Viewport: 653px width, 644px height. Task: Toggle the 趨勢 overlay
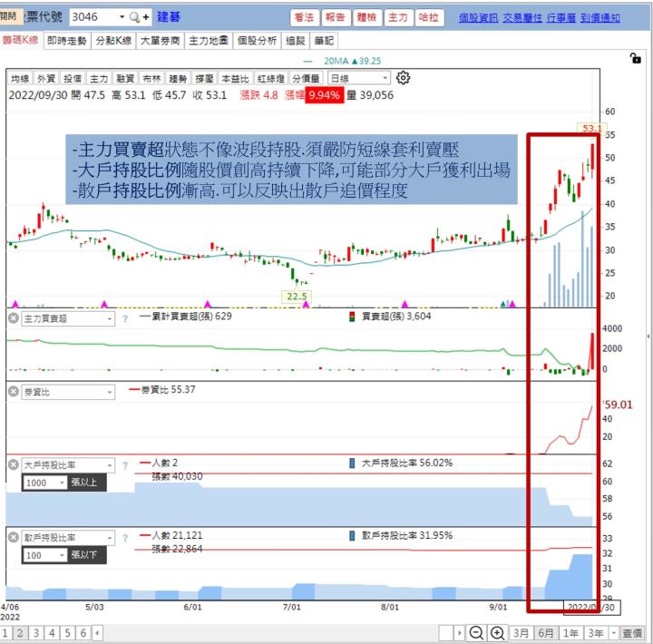tap(178, 78)
